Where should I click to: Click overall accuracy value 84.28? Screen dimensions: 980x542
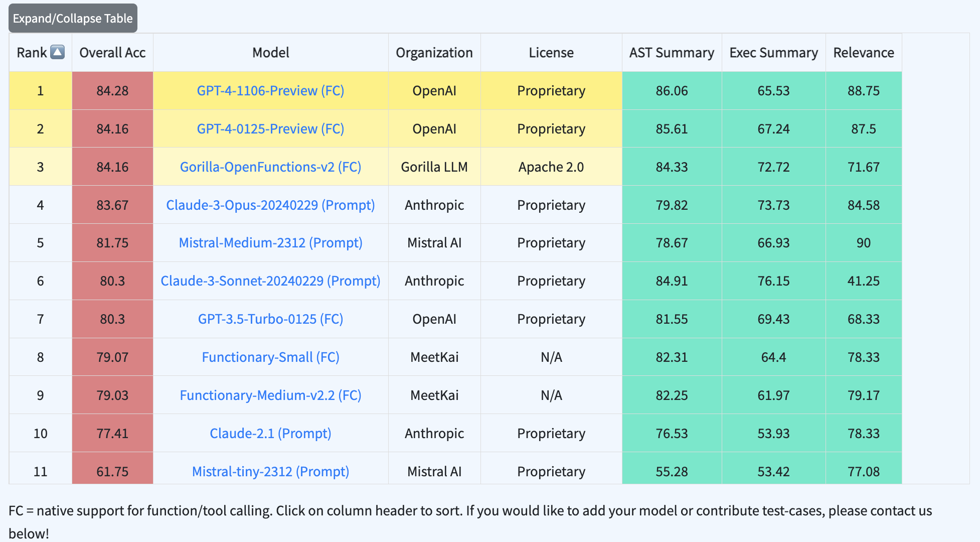click(x=112, y=91)
